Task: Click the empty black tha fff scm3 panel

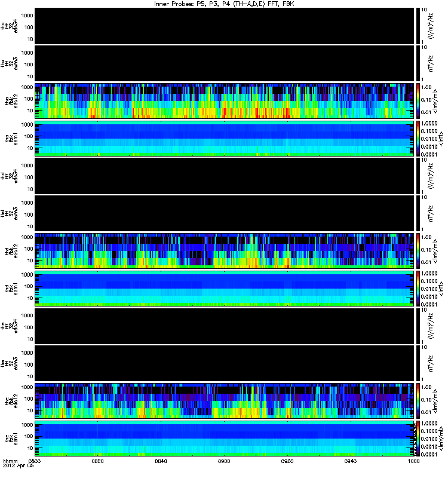Action: click(x=225, y=63)
